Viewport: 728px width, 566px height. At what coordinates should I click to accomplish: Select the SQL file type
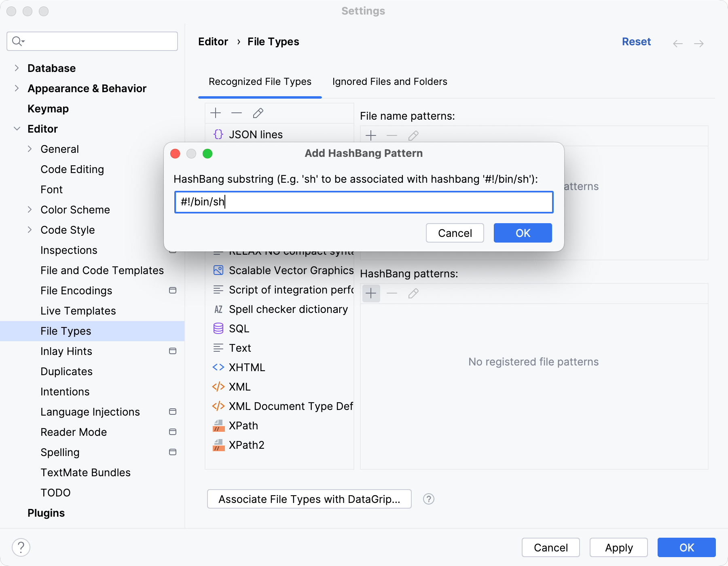click(x=239, y=329)
